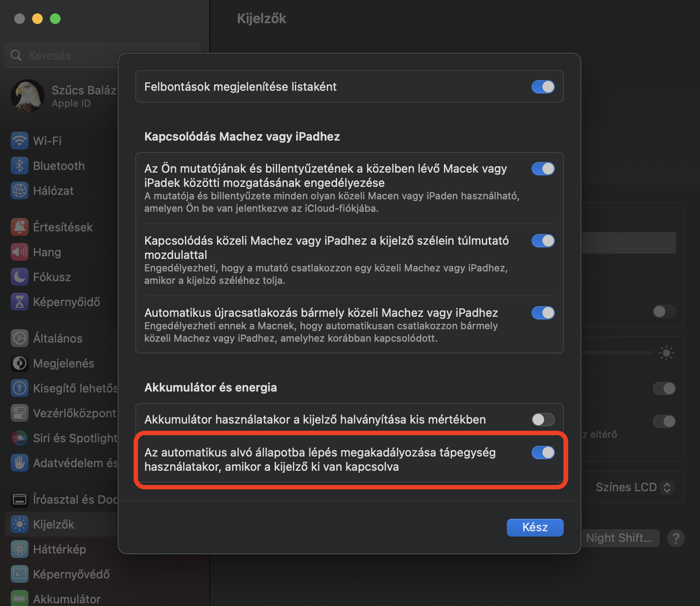Select Íróasztal és Dock icon
700x606 pixels.
(19, 499)
